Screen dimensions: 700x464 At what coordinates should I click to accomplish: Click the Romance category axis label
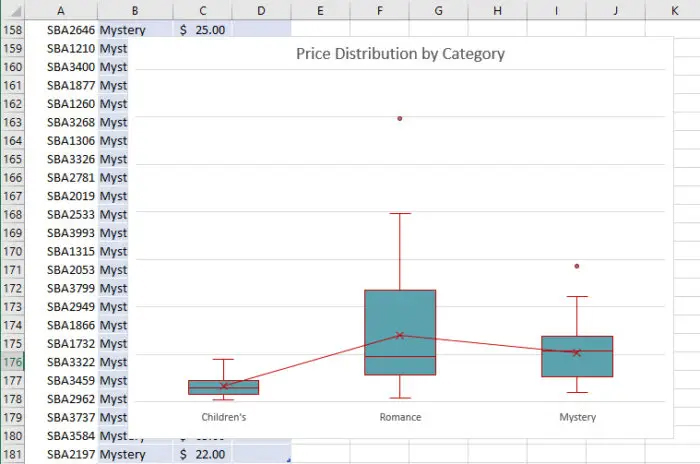click(x=400, y=417)
